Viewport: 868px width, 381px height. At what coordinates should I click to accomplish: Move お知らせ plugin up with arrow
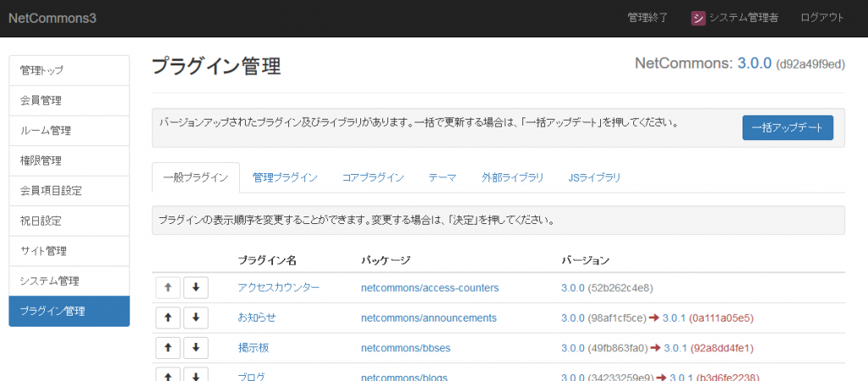click(168, 318)
